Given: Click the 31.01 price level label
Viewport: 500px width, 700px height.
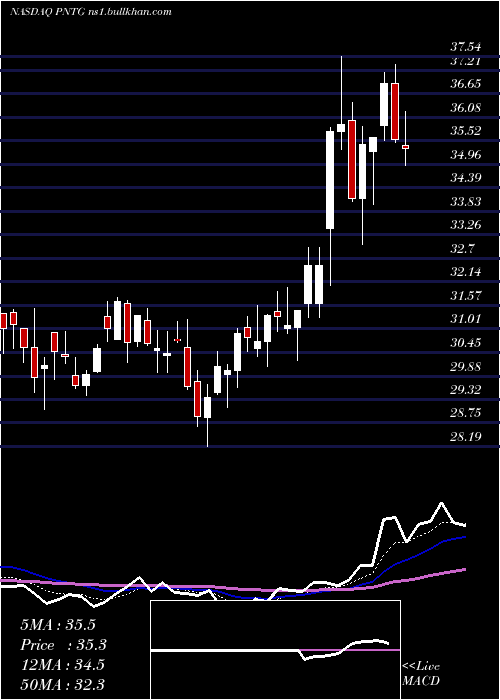Looking at the screenshot, I should point(466,319).
